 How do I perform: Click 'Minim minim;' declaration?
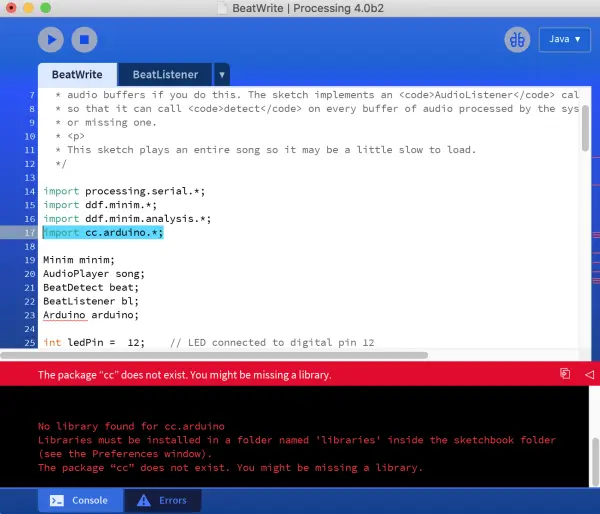coord(79,260)
